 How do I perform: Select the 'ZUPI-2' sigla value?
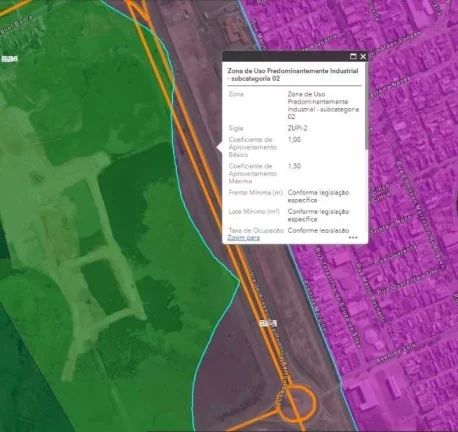[297, 128]
